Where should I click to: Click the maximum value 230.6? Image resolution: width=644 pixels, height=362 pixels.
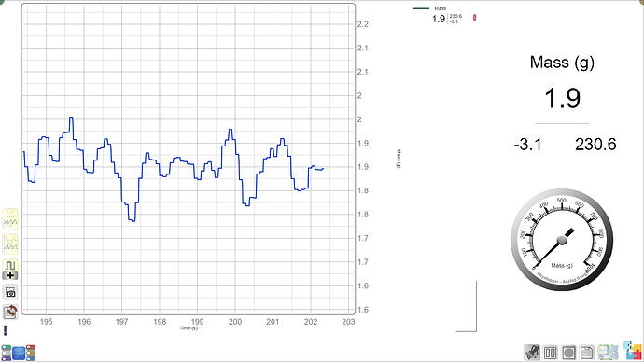(x=595, y=145)
